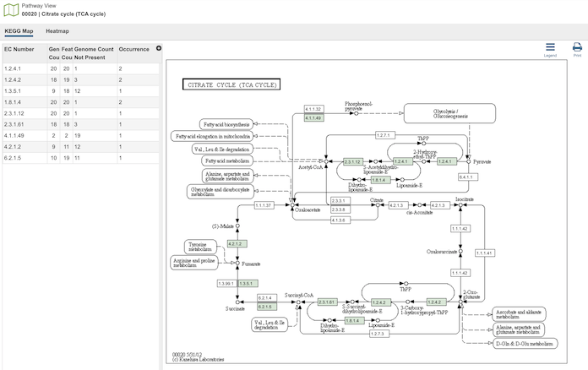Click the 1.1.1.37 enzyme box
588x370 pixels.
click(x=264, y=205)
